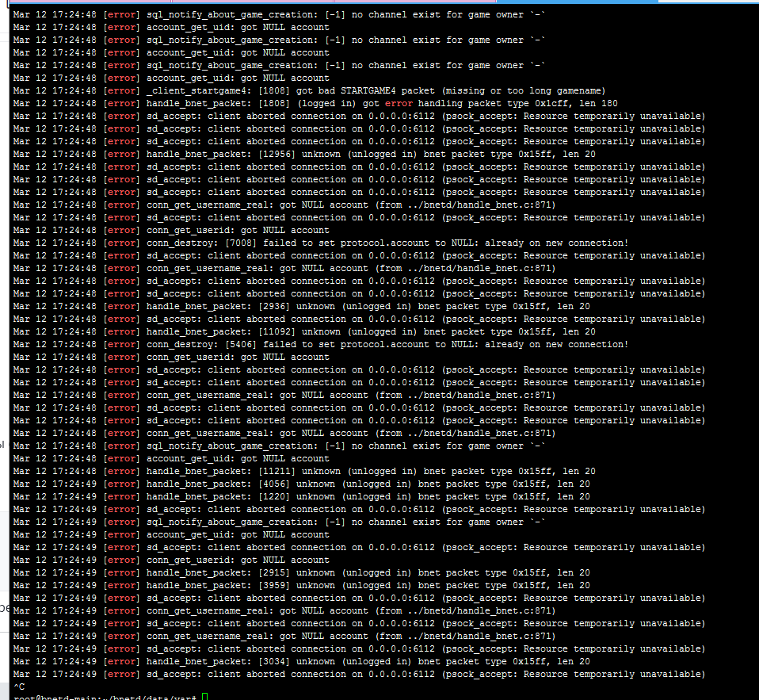Click the handle_bnet_packet [11211] log line
The image size is (759, 700).
[x=304, y=472]
